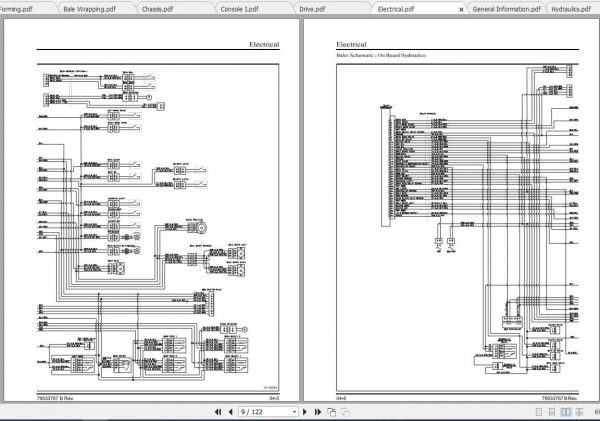Click '79033767 B Rev.' in left page footer
This screenshot has width=600, height=421.
pos(55,398)
